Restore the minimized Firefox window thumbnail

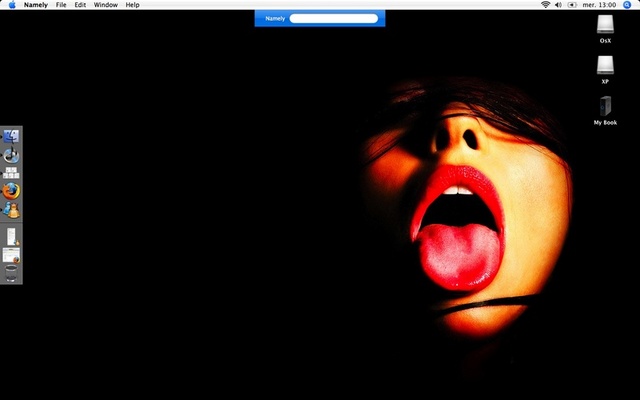click(x=11, y=255)
